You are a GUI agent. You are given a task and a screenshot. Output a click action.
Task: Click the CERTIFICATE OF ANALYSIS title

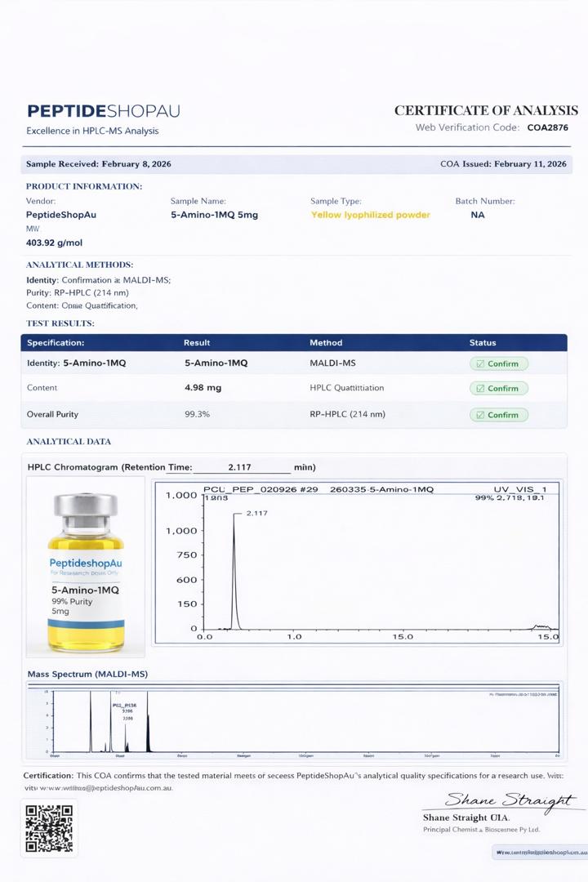pyautogui.click(x=486, y=110)
